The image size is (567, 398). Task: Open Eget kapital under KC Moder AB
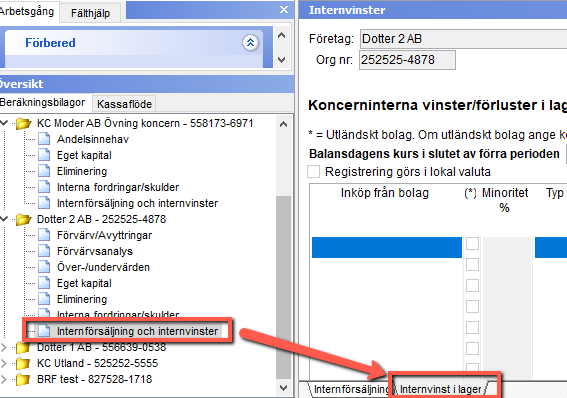click(x=84, y=155)
